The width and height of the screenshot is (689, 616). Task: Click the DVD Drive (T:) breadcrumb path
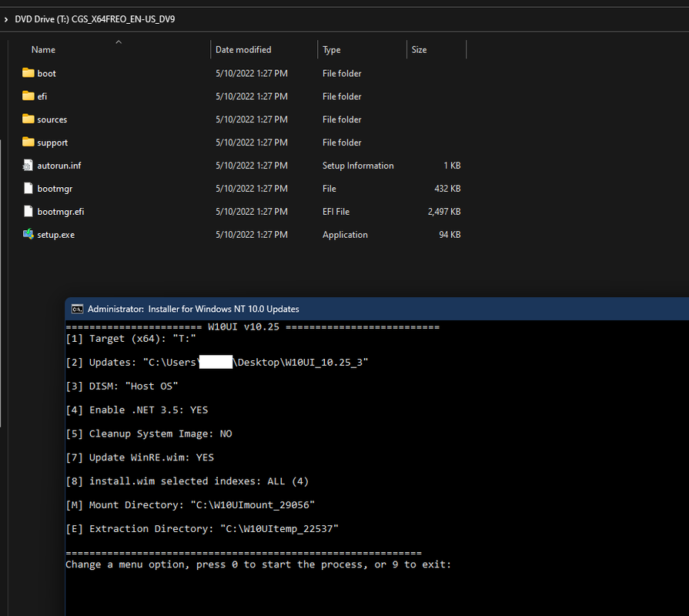pyautogui.click(x=95, y=19)
